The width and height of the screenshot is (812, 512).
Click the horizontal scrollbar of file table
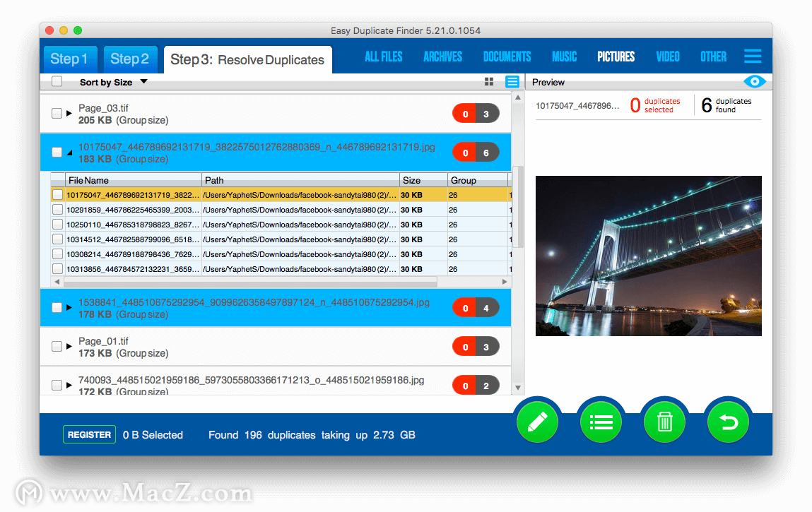(x=250, y=282)
